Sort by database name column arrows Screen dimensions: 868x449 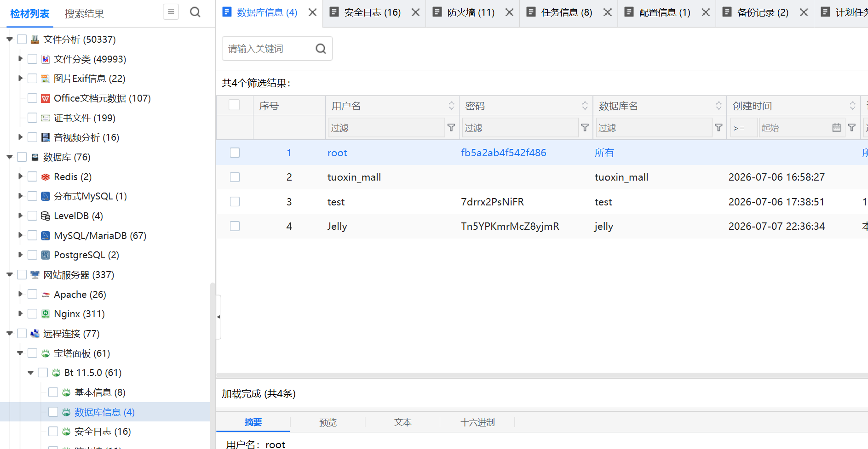719,106
